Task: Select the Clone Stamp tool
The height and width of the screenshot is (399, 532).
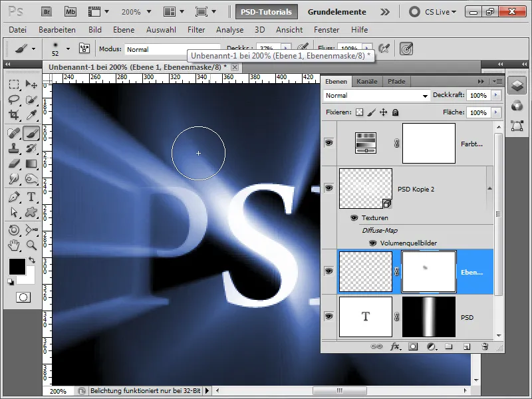Action: click(x=13, y=148)
